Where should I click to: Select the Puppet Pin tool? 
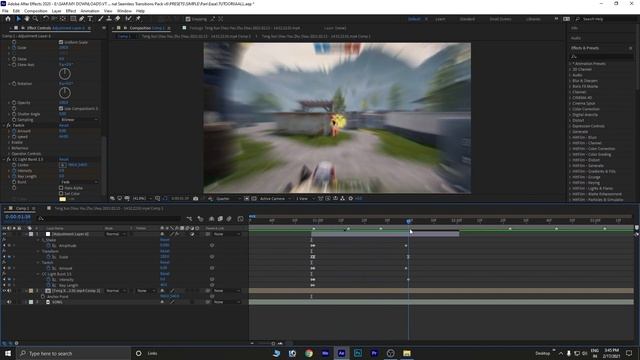coord(138,19)
